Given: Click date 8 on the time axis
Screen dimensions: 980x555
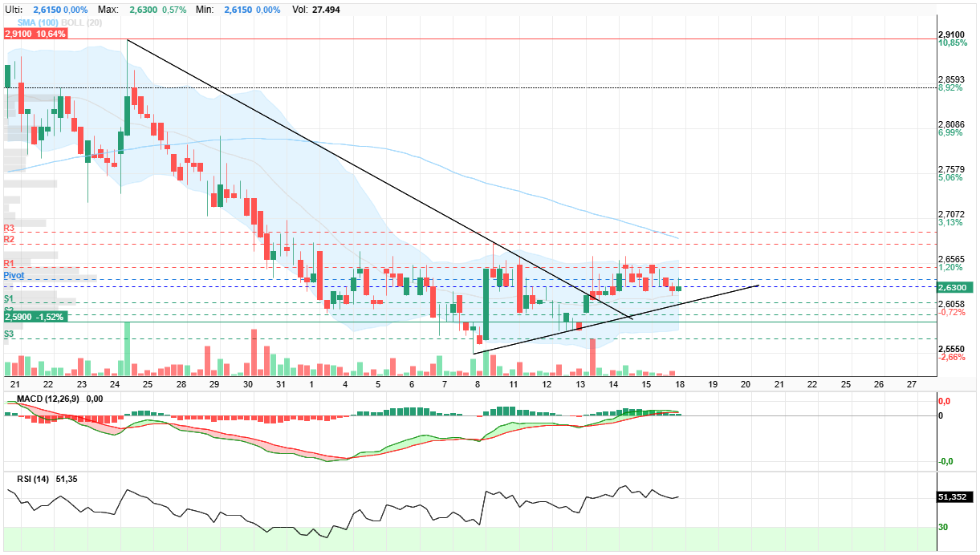Looking at the screenshot, I should tap(478, 384).
